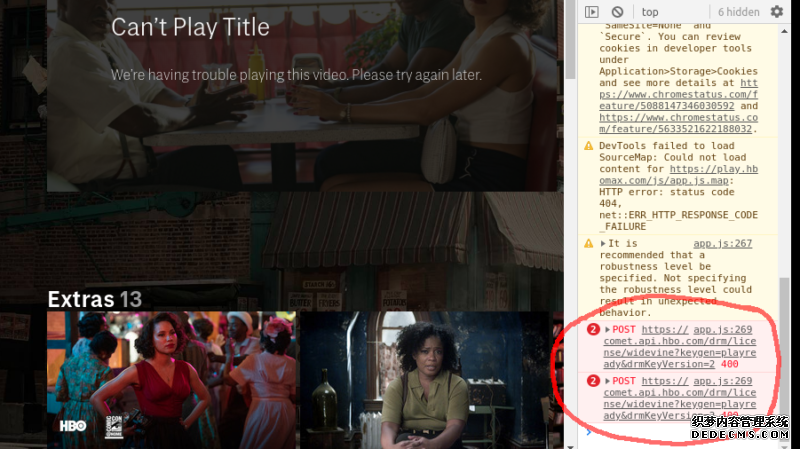Click 'net::ERR_HTTP_RESPONSE_CODE_FAILURE' text
The height and width of the screenshot is (449, 800).
click(679, 221)
